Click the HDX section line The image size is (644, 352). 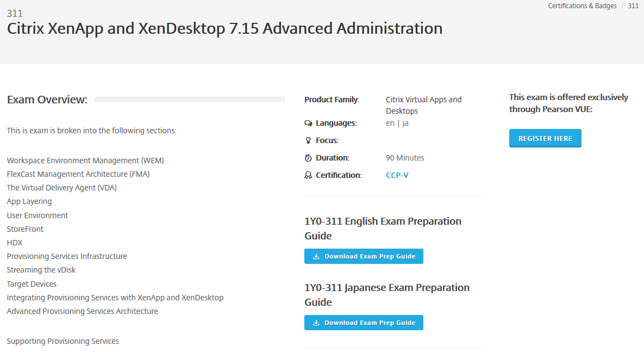pos(15,243)
